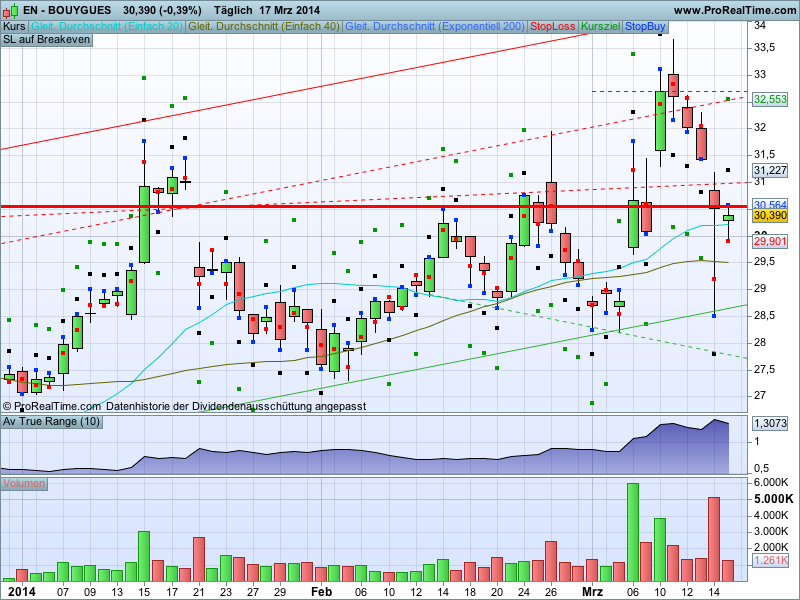Click the www.ProRealTime.com link
This screenshot has height=600, width=800.
point(735,10)
